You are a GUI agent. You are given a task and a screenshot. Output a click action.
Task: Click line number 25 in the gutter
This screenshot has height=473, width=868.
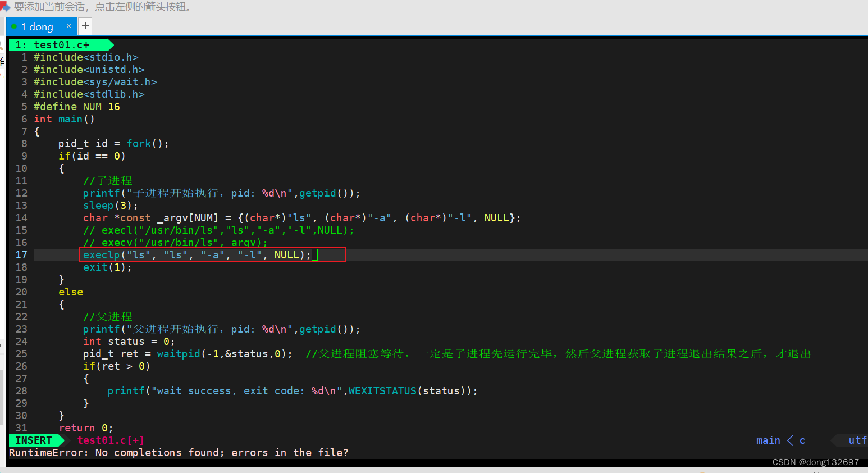21,354
